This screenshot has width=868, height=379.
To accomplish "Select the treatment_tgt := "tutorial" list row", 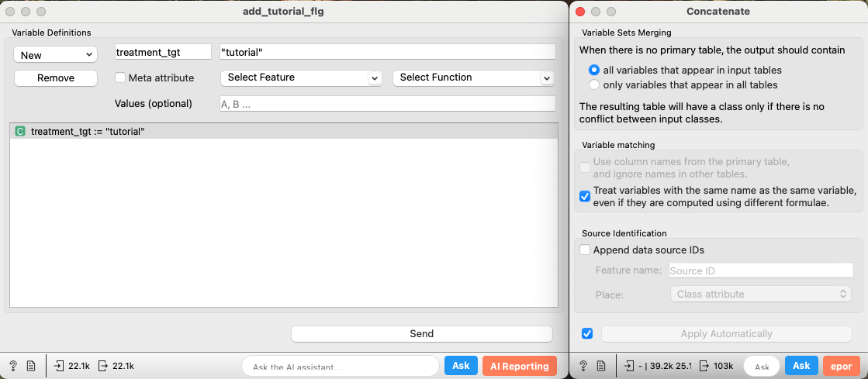I will [x=284, y=132].
